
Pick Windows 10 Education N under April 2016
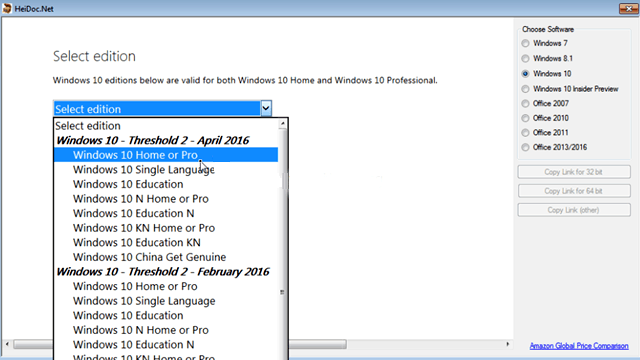[166, 213]
